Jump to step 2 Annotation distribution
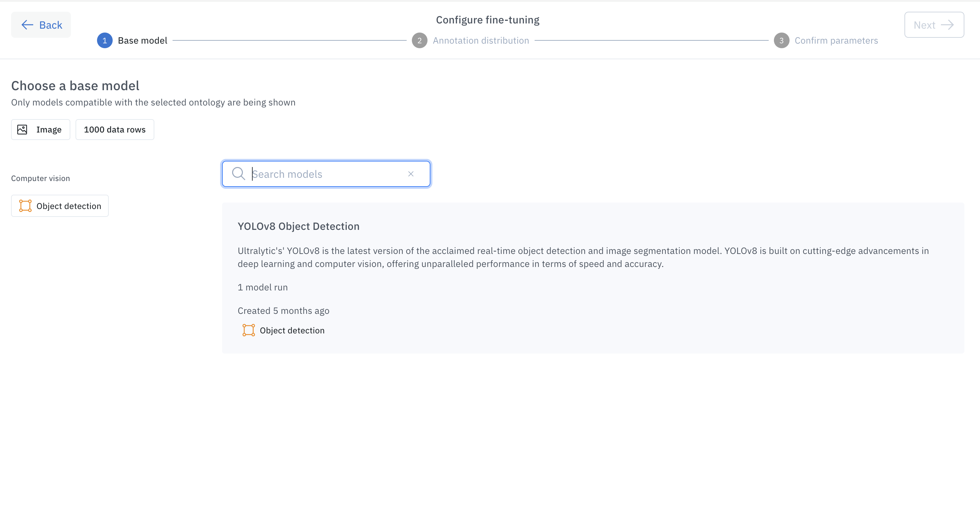 (470, 41)
